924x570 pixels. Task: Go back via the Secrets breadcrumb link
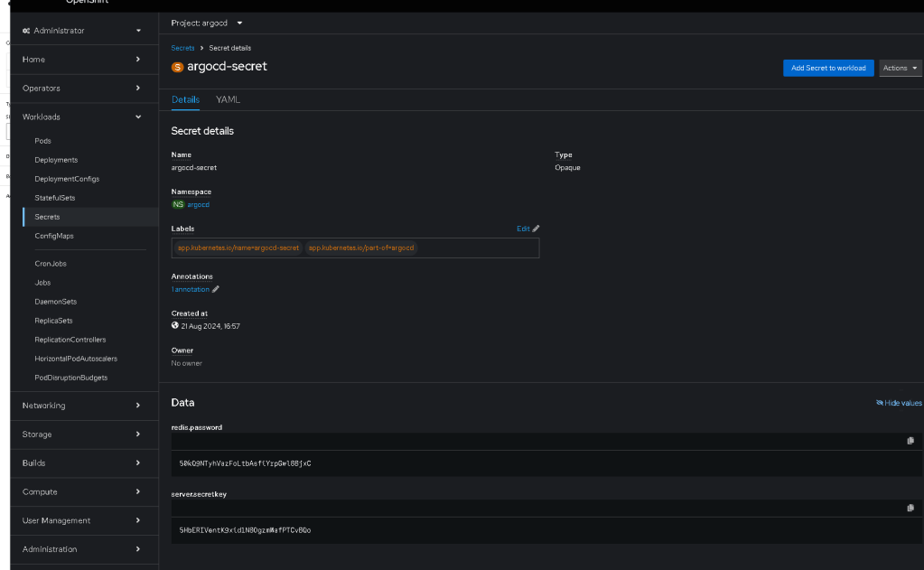(182, 49)
